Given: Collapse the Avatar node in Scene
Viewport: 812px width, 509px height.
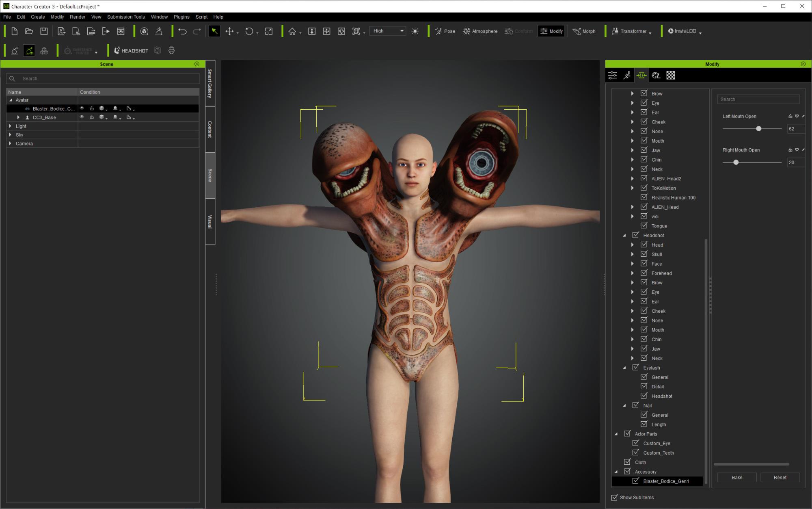Looking at the screenshot, I should (x=11, y=100).
